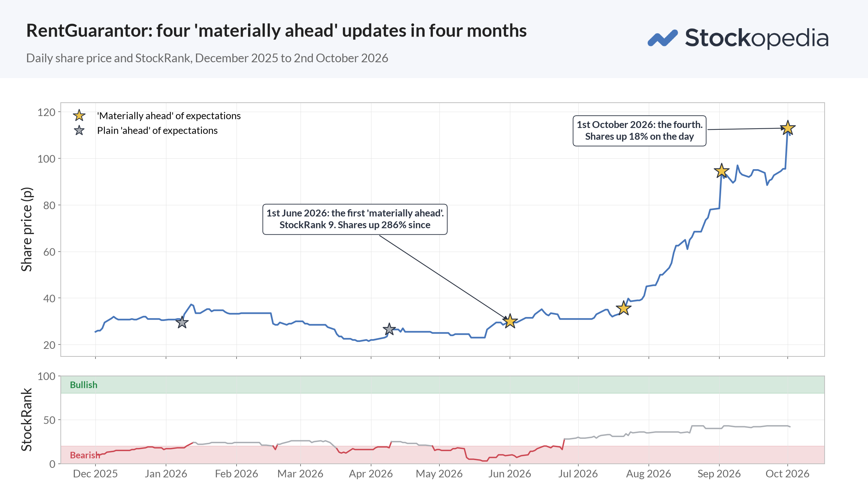The image size is (868, 488).
Task: Click the 1st October 2026 annotation box
Action: pos(639,130)
